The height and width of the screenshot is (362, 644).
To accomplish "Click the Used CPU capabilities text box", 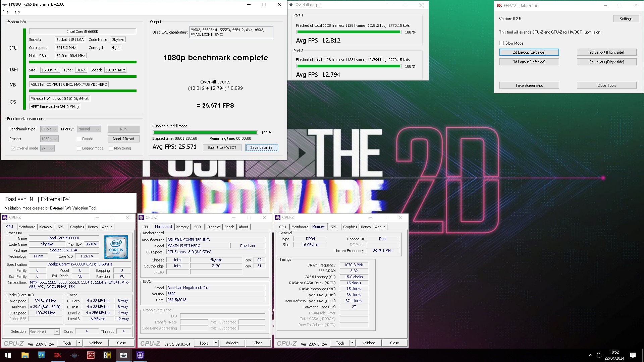I will tap(231, 32).
